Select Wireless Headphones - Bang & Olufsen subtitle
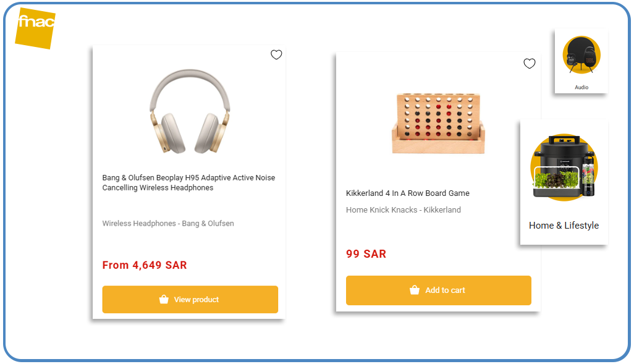634x364 pixels. click(x=168, y=224)
